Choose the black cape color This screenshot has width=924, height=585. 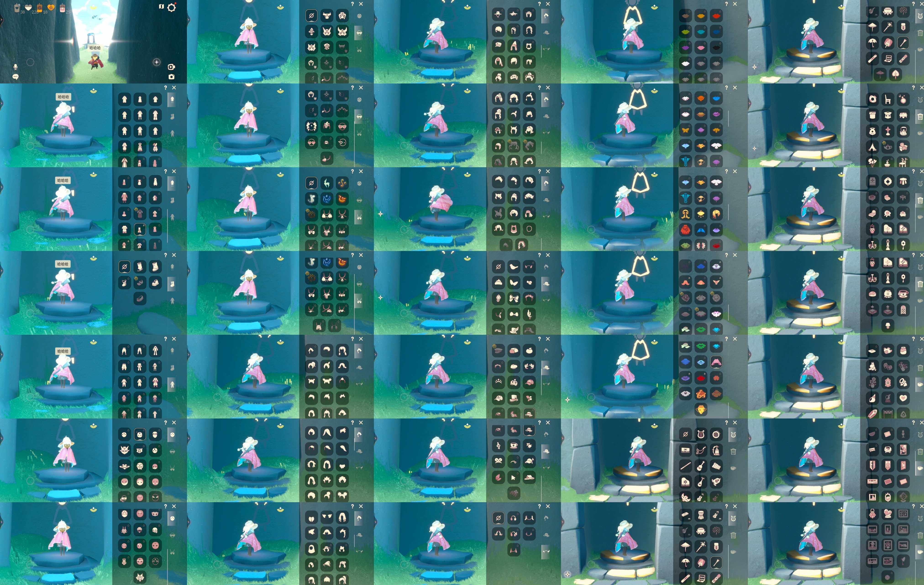716,47
